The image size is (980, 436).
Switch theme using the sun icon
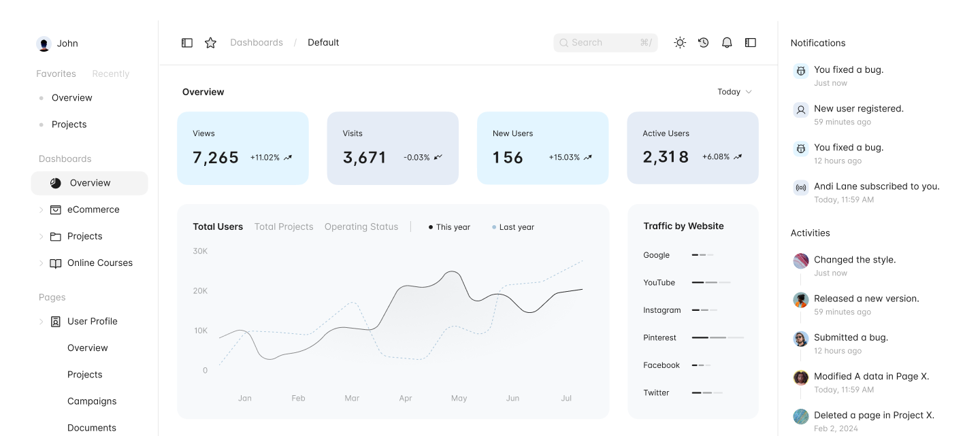pos(680,43)
